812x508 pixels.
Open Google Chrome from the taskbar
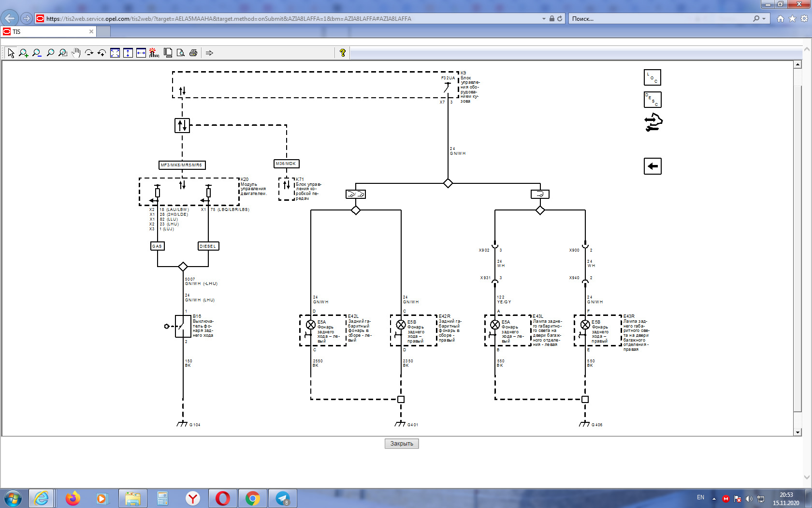(252, 498)
